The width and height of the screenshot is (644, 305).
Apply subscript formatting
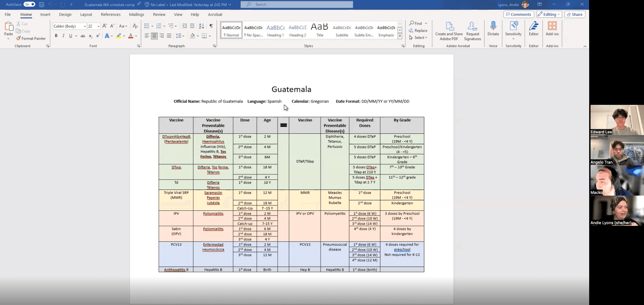[x=90, y=36]
